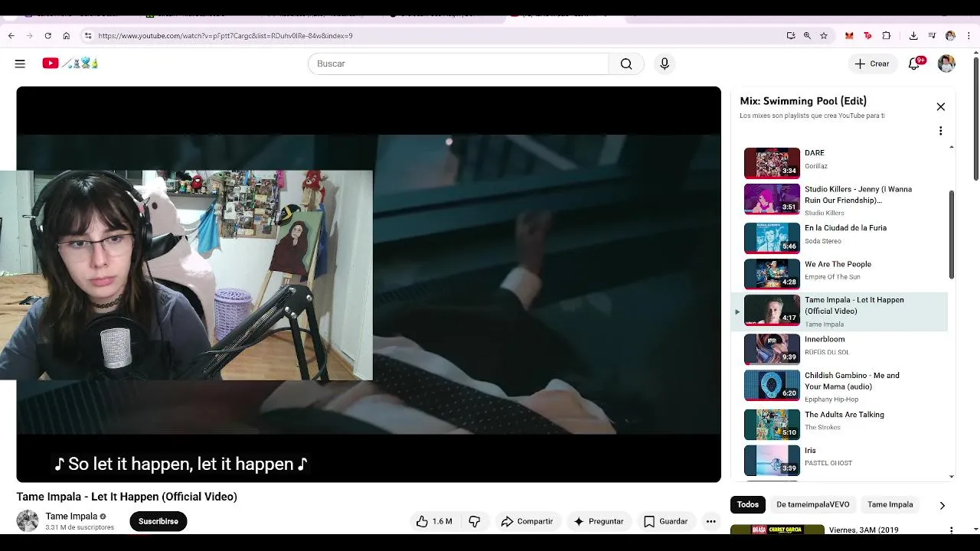
Task: Open the red Tp extension
Action: point(867,35)
